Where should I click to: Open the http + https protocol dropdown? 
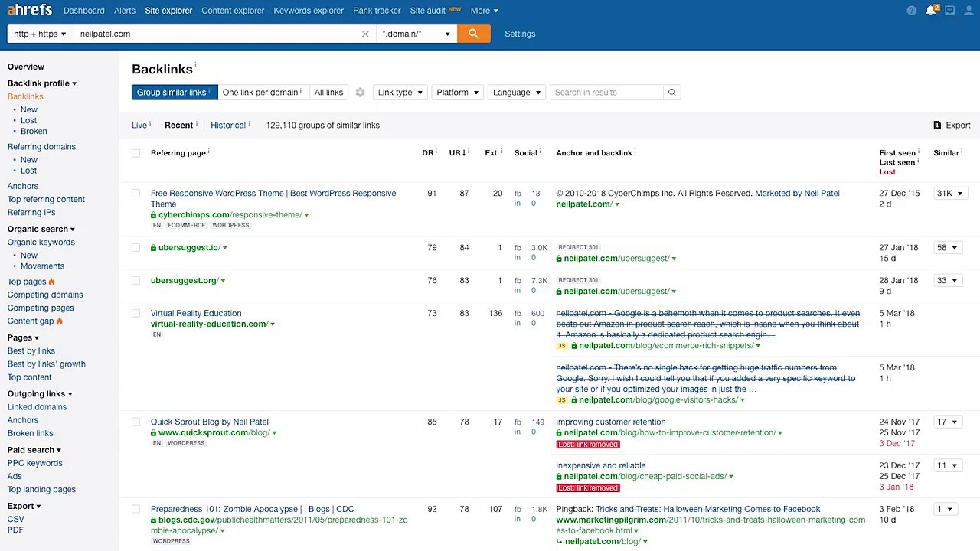pos(40,34)
